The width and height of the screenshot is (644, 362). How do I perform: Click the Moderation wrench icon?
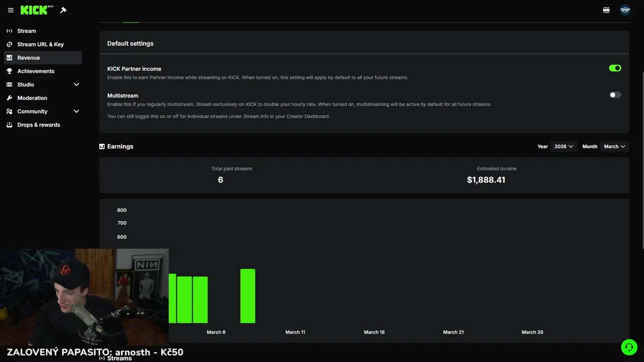(10, 98)
